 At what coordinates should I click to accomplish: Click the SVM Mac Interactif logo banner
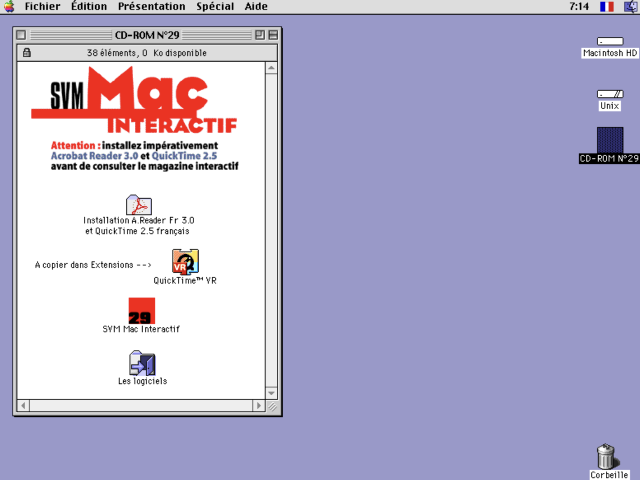(x=134, y=100)
